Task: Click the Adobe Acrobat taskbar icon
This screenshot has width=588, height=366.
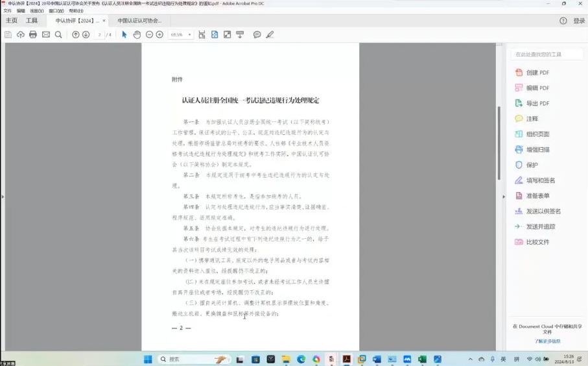Action: [346, 360]
